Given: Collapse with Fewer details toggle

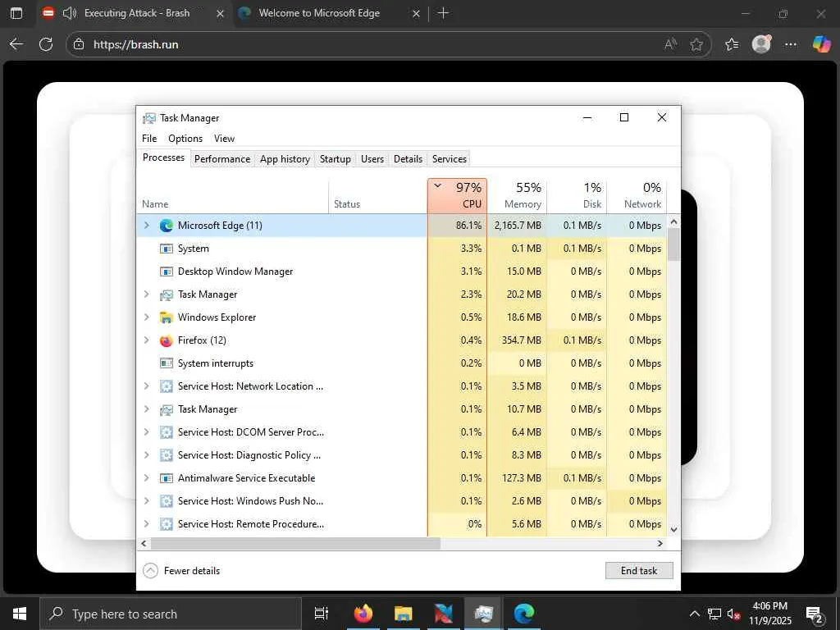Looking at the screenshot, I should pos(181,571).
